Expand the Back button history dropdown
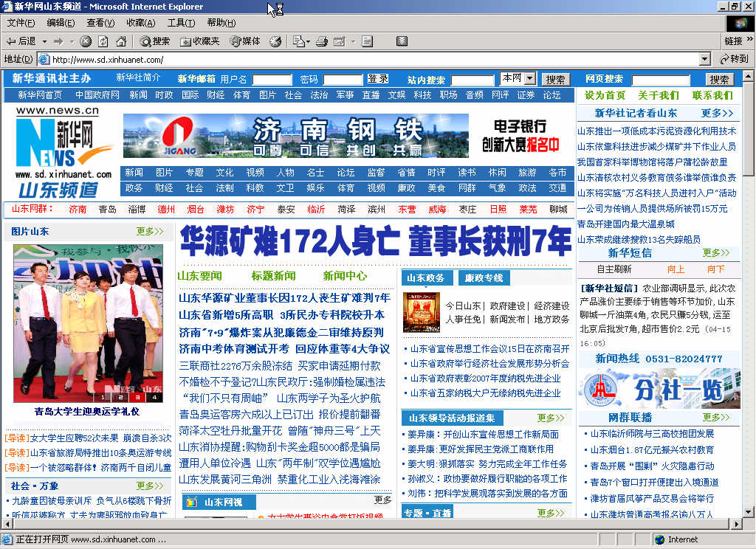 (44, 41)
